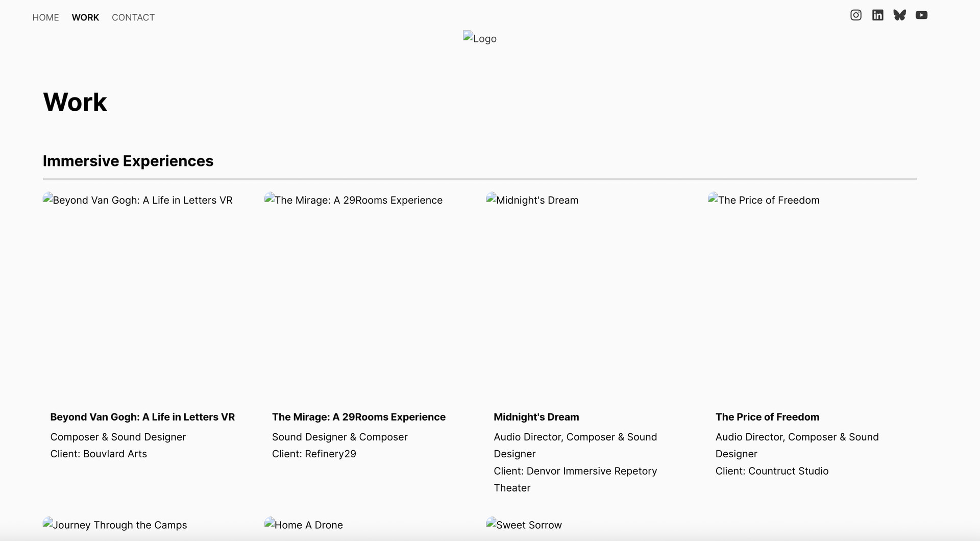Click the bold Price of Freedom title
The width and height of the screenshot is (980, 541).
767,417
